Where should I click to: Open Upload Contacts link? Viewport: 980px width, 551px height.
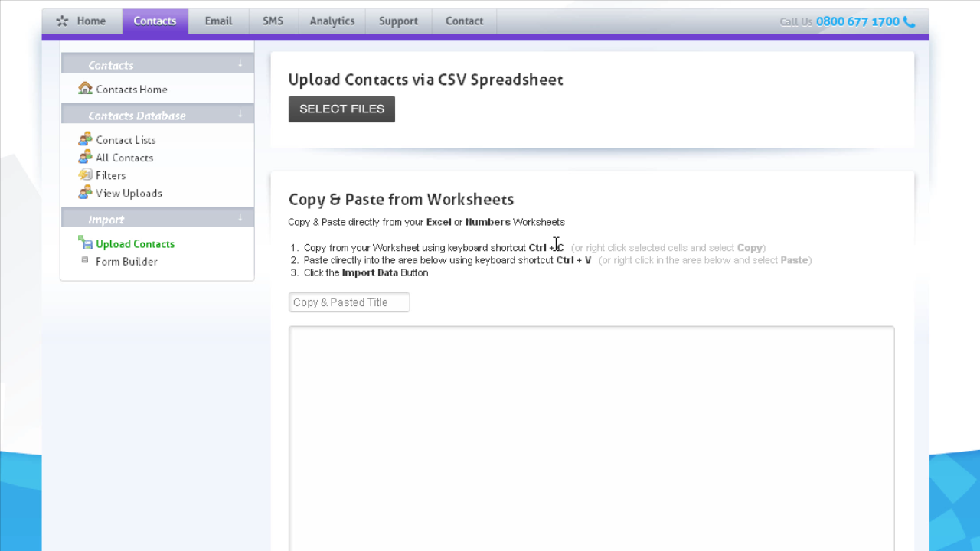(135, 243)
